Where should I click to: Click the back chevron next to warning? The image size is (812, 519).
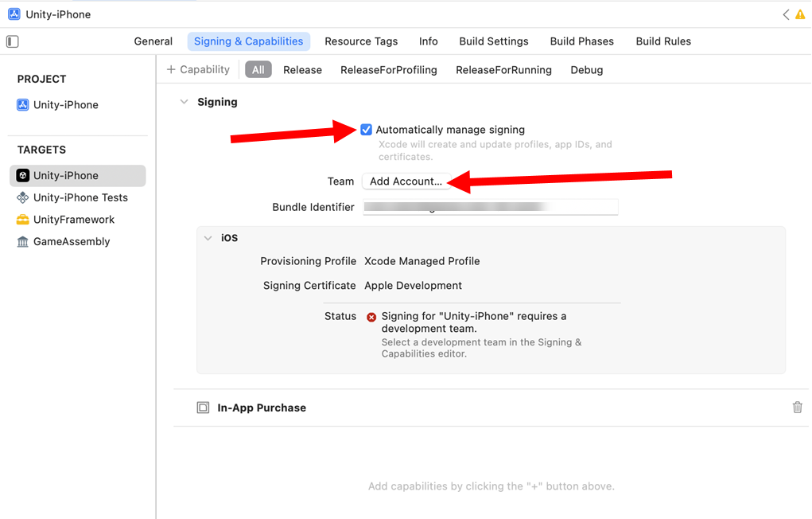tap(786, 14)
